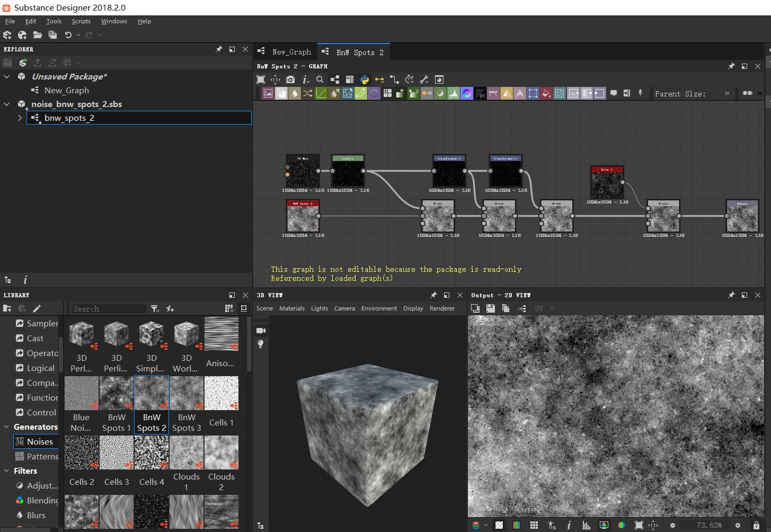The height and width of the screenshot is (532, 771).
Task: Add a Channels Shuffle node
Action: point(308,93)
